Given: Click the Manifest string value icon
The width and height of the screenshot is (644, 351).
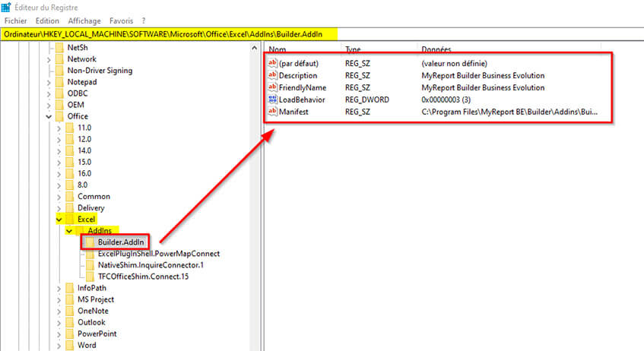Looking at the screenshot, I should pos(273,112).
